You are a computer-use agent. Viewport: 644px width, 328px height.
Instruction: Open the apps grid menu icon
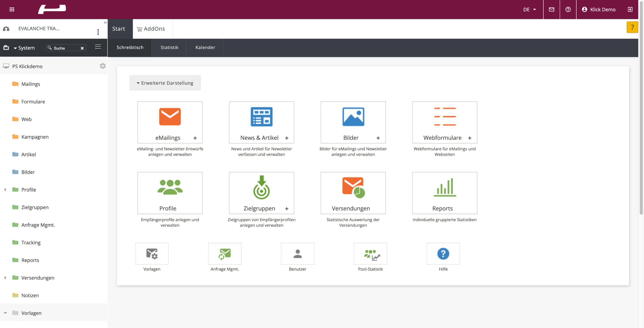pos(12,10)
